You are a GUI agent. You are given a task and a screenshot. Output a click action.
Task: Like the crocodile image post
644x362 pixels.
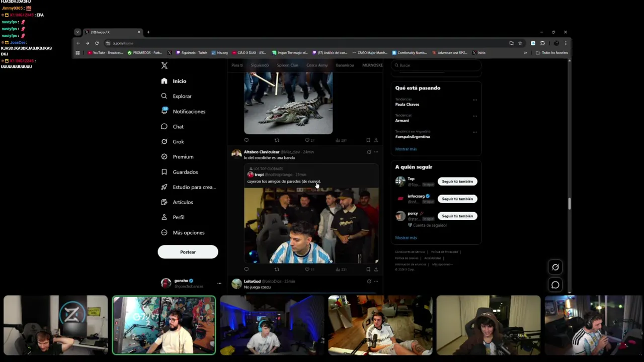click(307, 140)
